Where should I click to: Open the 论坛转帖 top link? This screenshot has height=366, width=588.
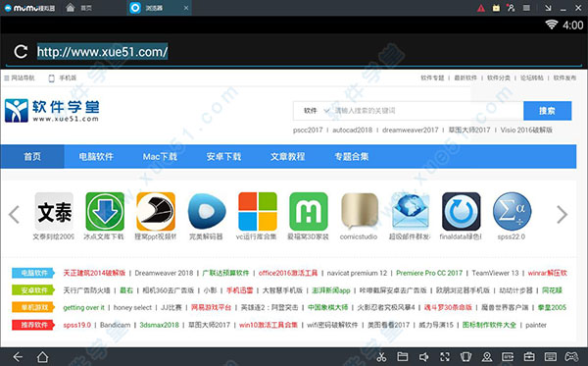point(532,78)
